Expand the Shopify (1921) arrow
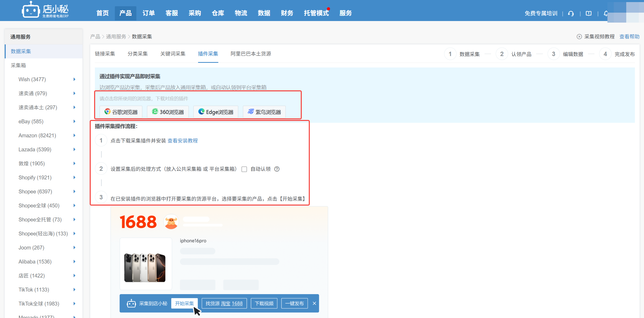This screenshot has width=644, height=318. click(x=74, y=178)
